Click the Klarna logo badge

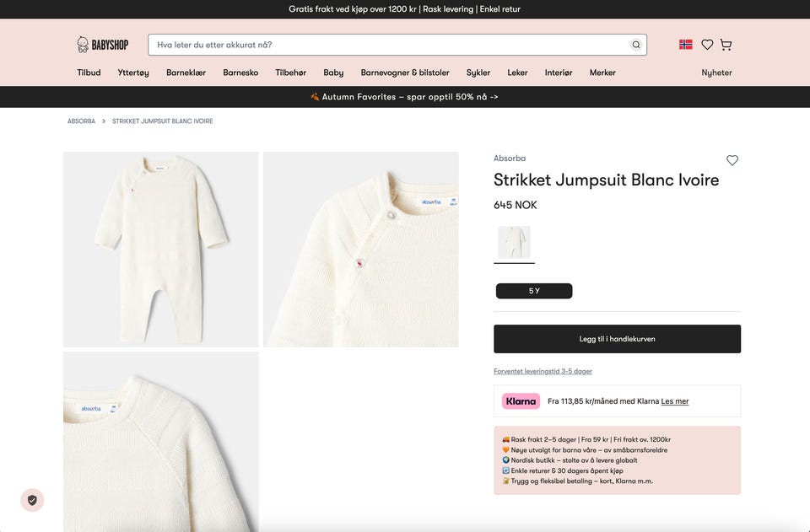pos(521,401)
